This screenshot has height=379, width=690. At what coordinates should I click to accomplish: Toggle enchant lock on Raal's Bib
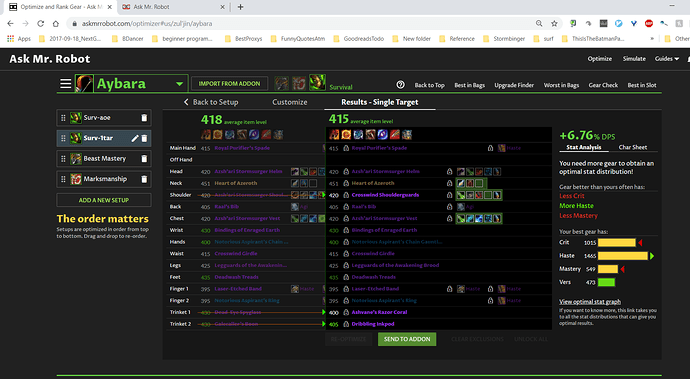click(x=449, y=206)
